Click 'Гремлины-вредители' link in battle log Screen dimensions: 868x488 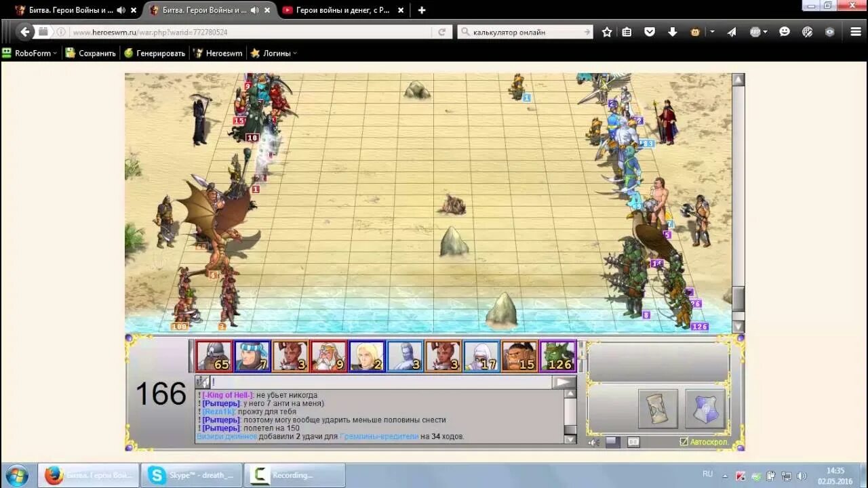[379, 436]
